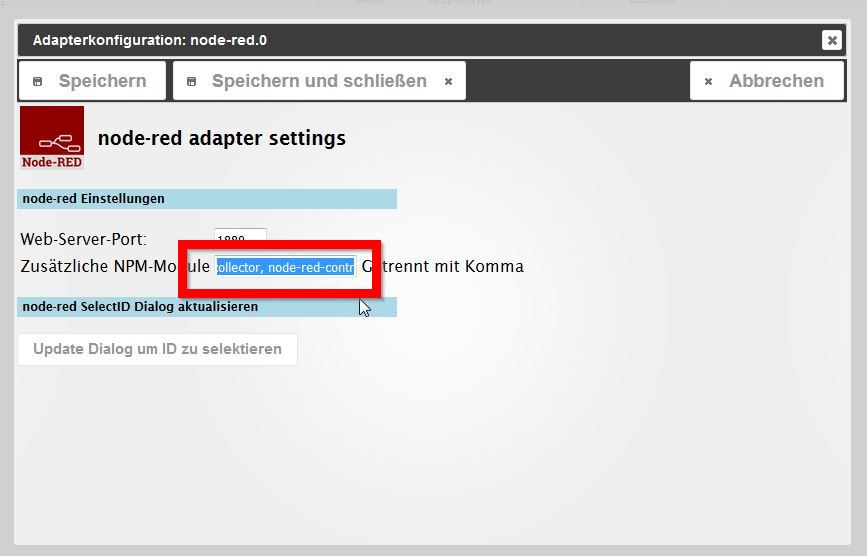
Task: Click the node-red SelectID Dialog aktualisieren header
Action: tap(207, 307)
